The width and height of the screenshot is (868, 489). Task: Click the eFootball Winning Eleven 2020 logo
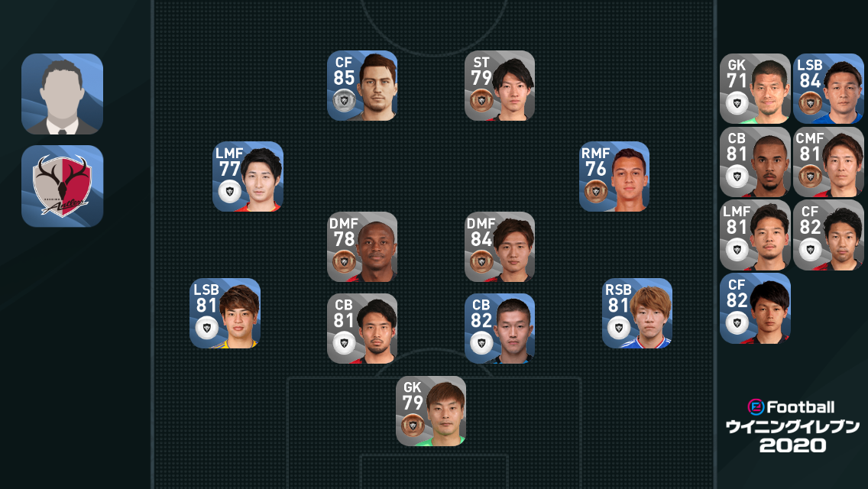792,426
